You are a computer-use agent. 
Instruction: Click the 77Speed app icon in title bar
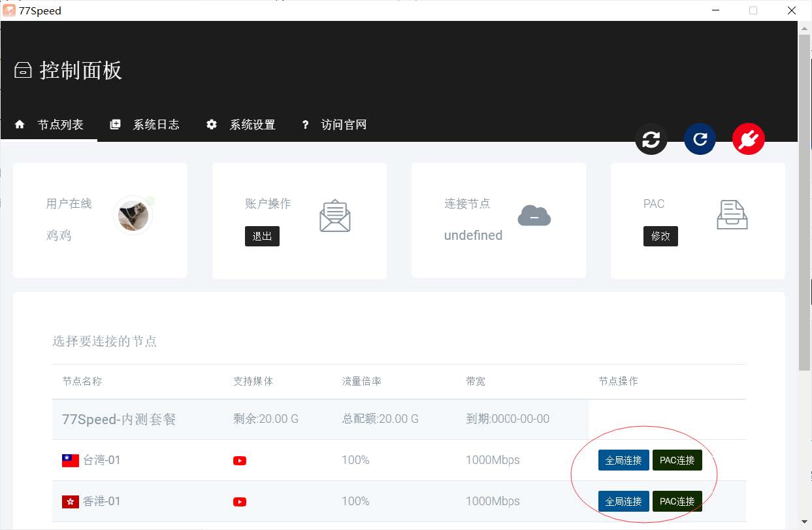pos(9,10)
